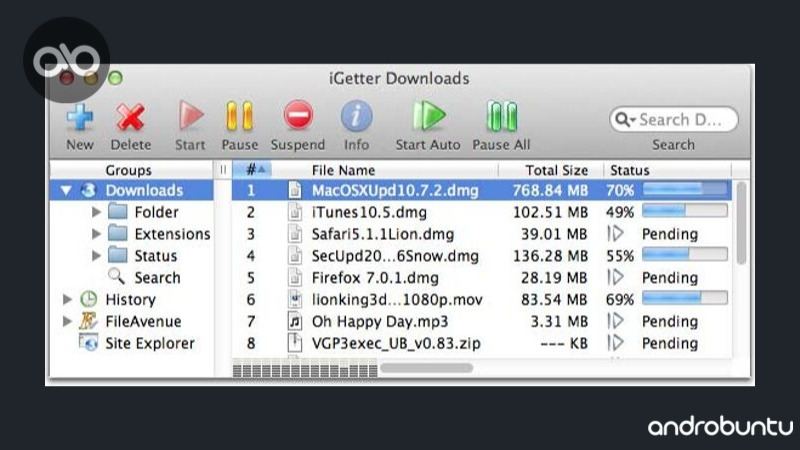Expand the FileAvenue group triangle

[67, 321]
